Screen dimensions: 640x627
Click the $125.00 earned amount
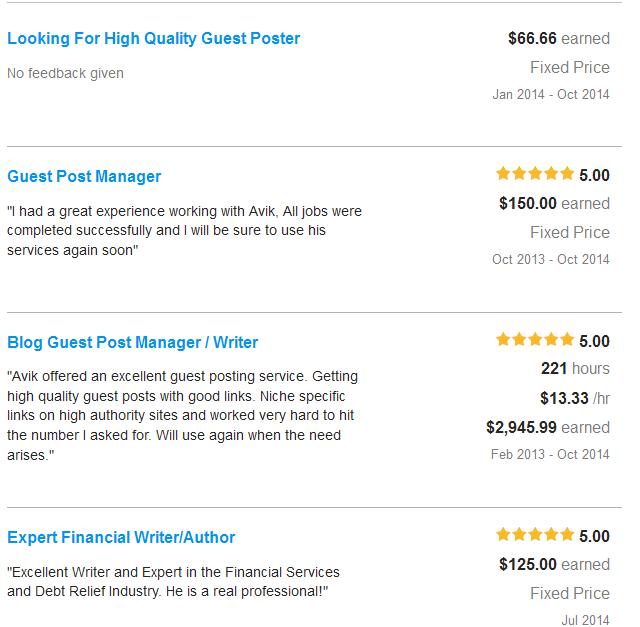[554, 565]
